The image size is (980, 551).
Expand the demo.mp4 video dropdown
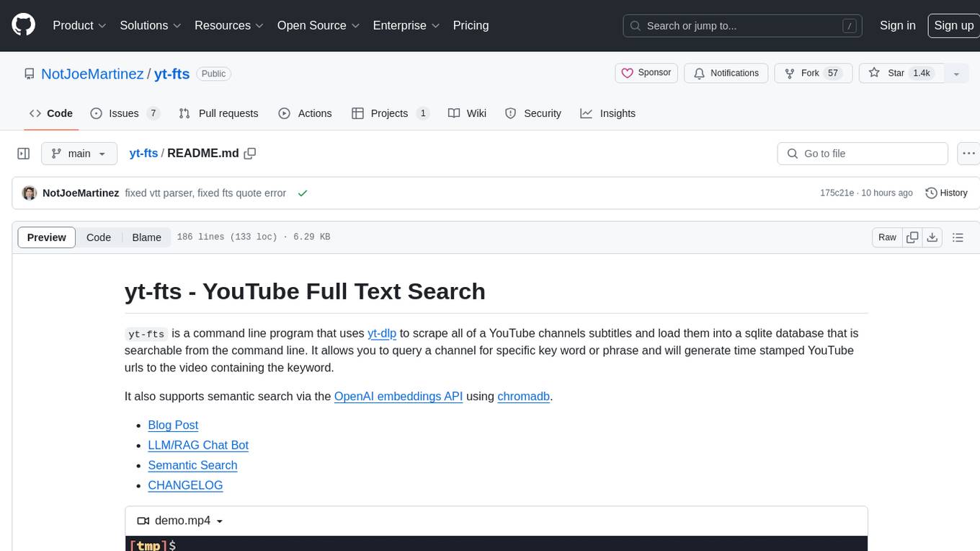180,521
